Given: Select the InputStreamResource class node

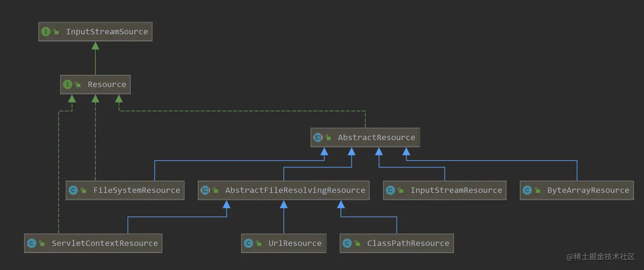Looking at the screenshot, I should pyautogui.click(x=445, y=190).
